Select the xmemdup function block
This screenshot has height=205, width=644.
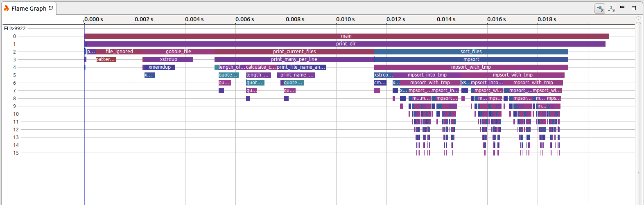click(x=159, y=67)
